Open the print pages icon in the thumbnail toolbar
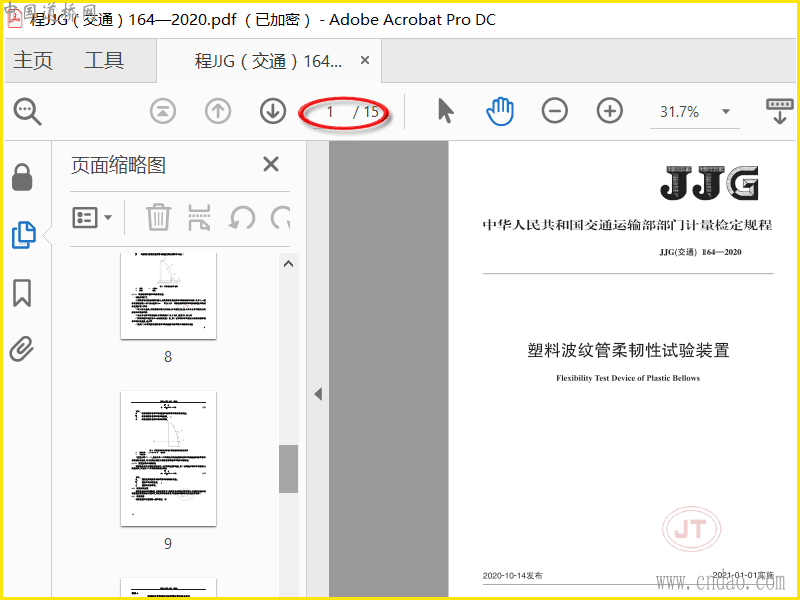This screenshot has height=600, width=800. (x=199, y=217)
